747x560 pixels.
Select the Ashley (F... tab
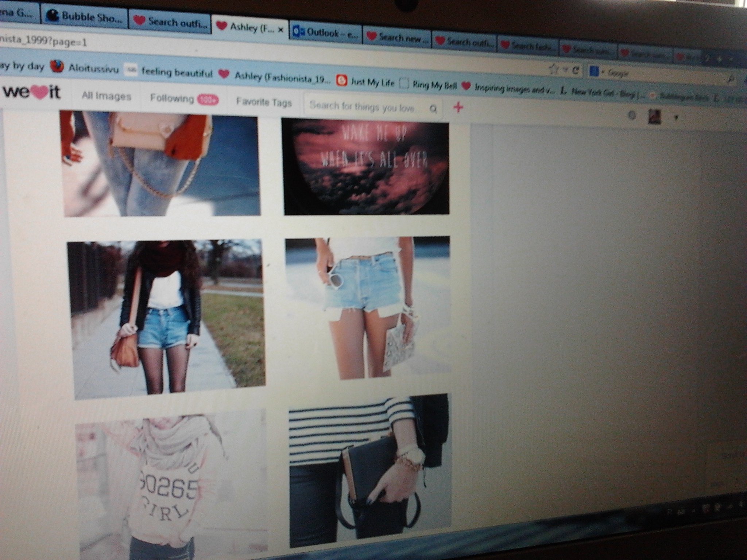(x=250, y=27)
